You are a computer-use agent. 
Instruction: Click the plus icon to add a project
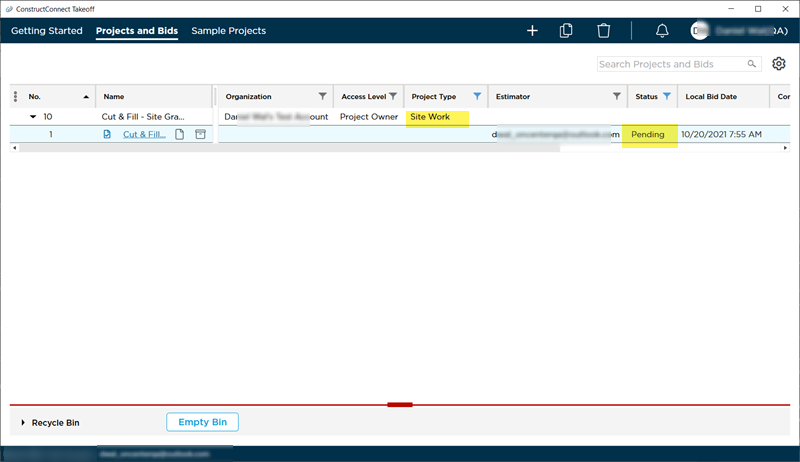pyautogui.click(x=532, y=31)
